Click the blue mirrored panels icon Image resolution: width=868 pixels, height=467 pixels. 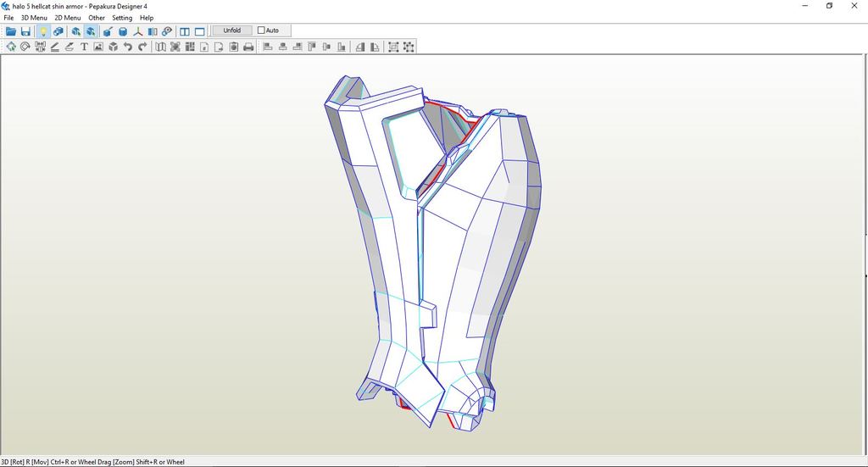click(x=153, y=31)
